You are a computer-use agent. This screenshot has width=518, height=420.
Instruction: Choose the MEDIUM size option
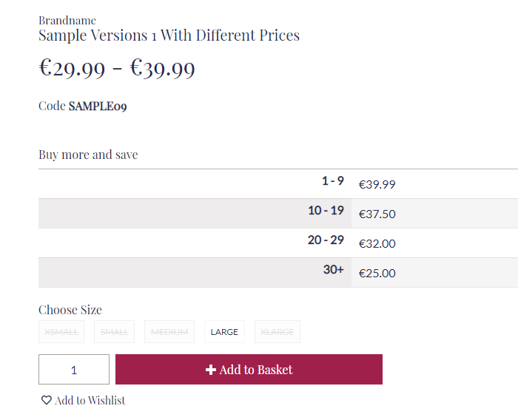(x=169, y=331)
